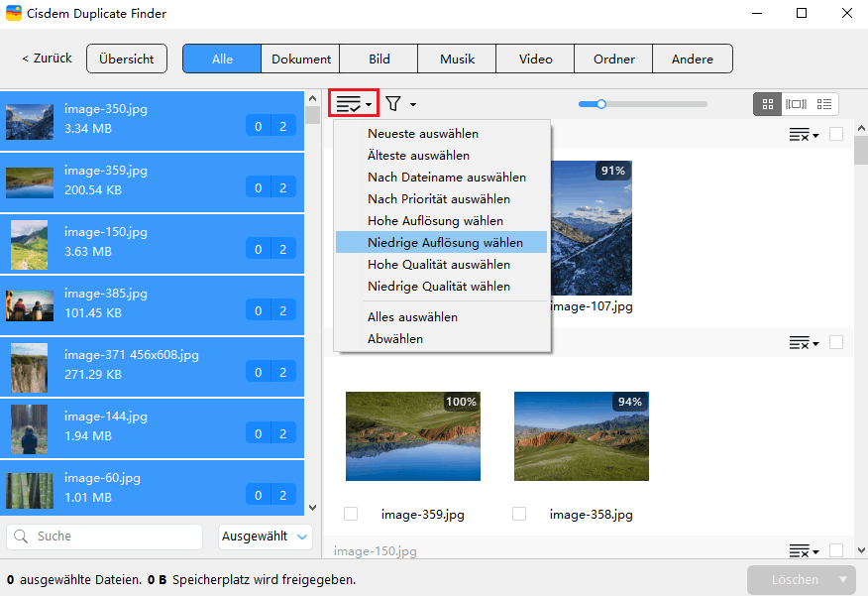Image resolution: width=868 pixels, height=596 pixels.
Task: Check the image-358.jpg file checkbox
Action: (x=519, y=514)
